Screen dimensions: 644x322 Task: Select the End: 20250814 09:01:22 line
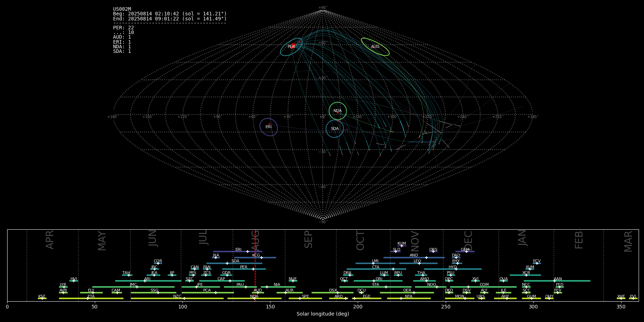[170, 19]
